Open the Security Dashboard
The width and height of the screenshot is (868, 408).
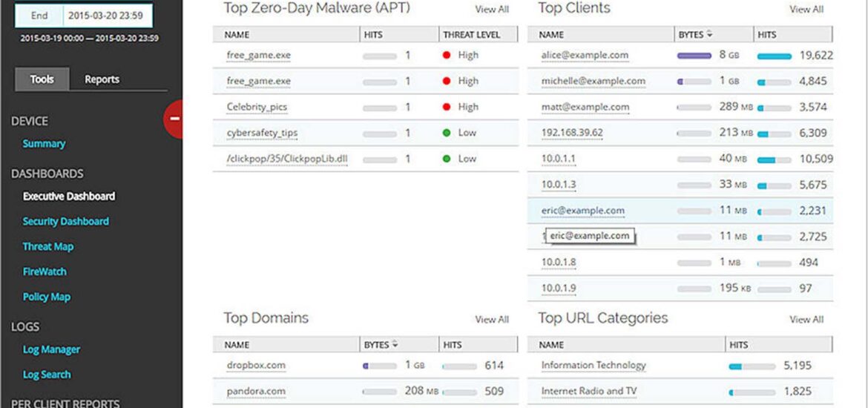pyautogui.click(x=66, y=222)
